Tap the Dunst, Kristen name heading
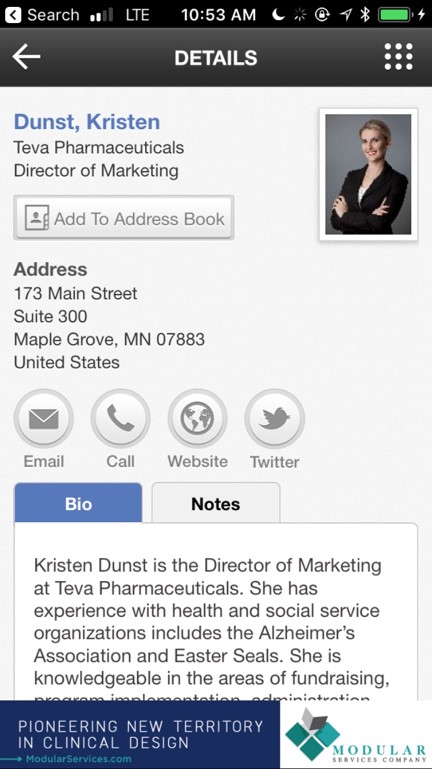Viewport: 432px width, 769px height. pos(87,122)
